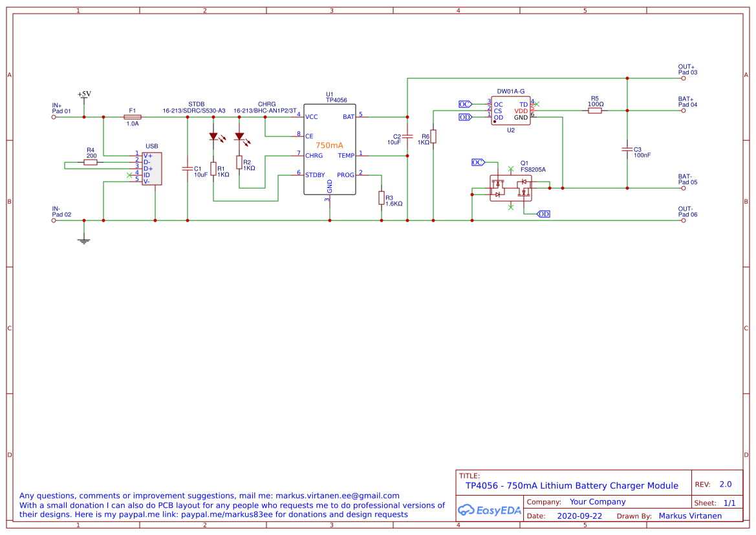
Task: Click the REV value '2.0'
Action: point(726,485)
